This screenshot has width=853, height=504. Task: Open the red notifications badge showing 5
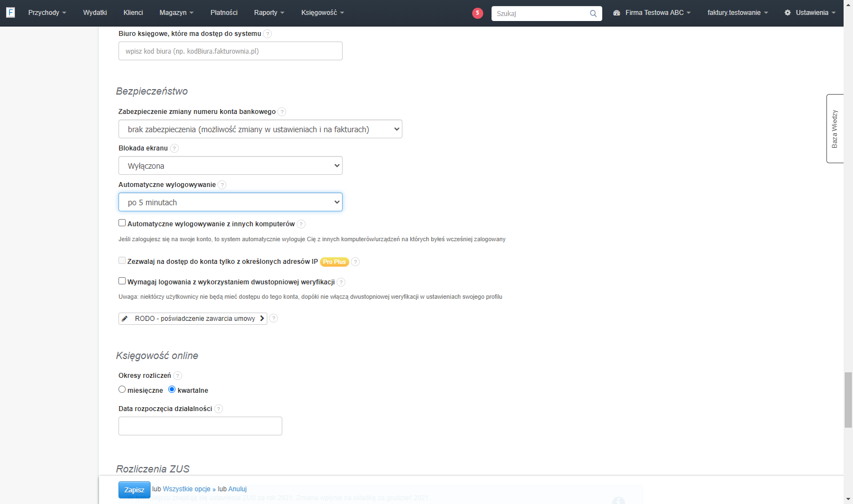(x=478, y=13)
